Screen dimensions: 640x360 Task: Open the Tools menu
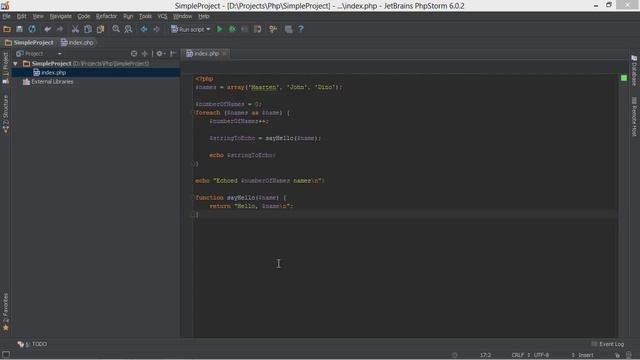pyautogui.click(x=145, y=16)
